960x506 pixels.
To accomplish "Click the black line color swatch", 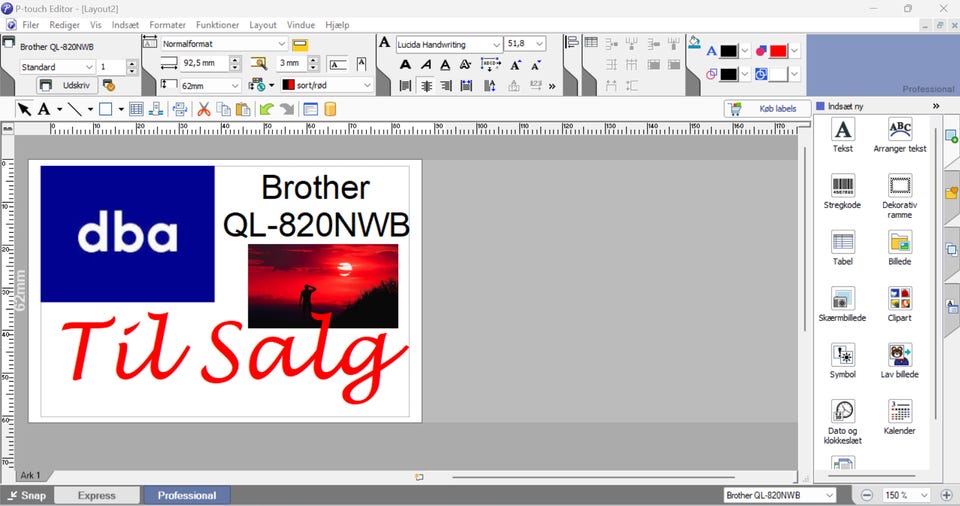I will pos(729,74).
